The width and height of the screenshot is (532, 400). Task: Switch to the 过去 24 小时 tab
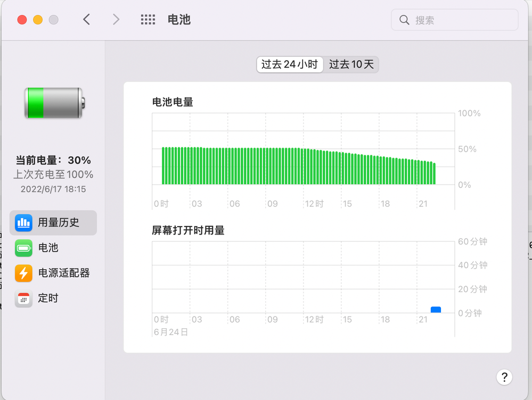coord(290,65)
